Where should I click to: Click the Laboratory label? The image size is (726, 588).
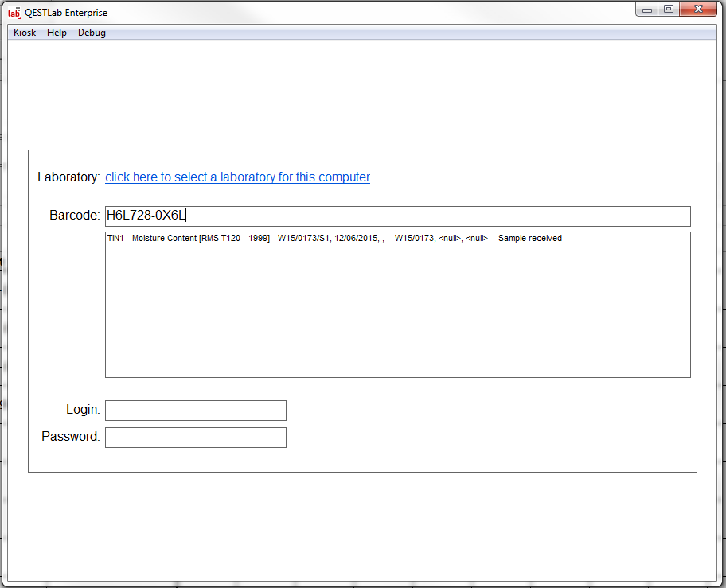coord(68,177)
